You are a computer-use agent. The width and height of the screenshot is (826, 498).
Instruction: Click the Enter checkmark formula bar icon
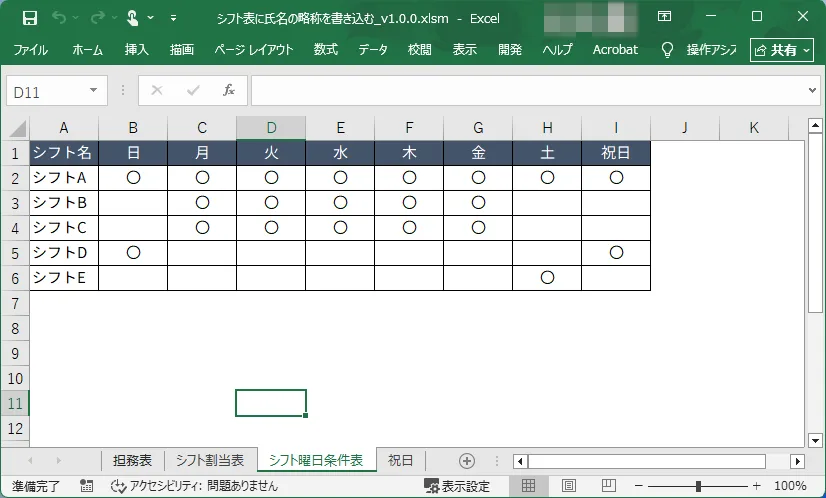pyautogui.click(x=193, y=91)
